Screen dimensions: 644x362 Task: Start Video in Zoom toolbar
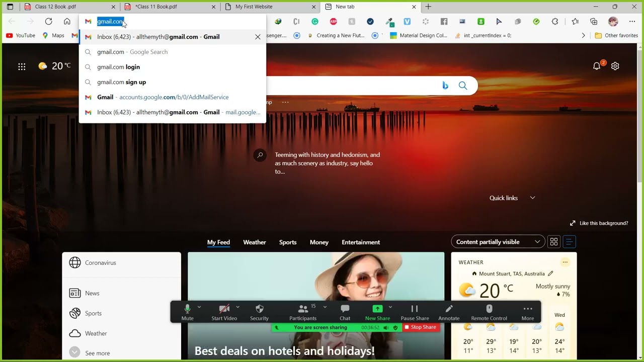[224, 312]
